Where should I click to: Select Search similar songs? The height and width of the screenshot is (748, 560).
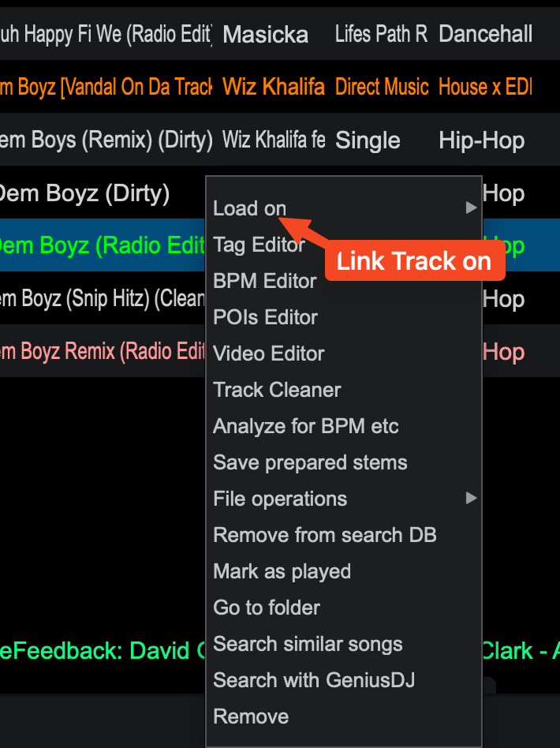tap(308, 644)
